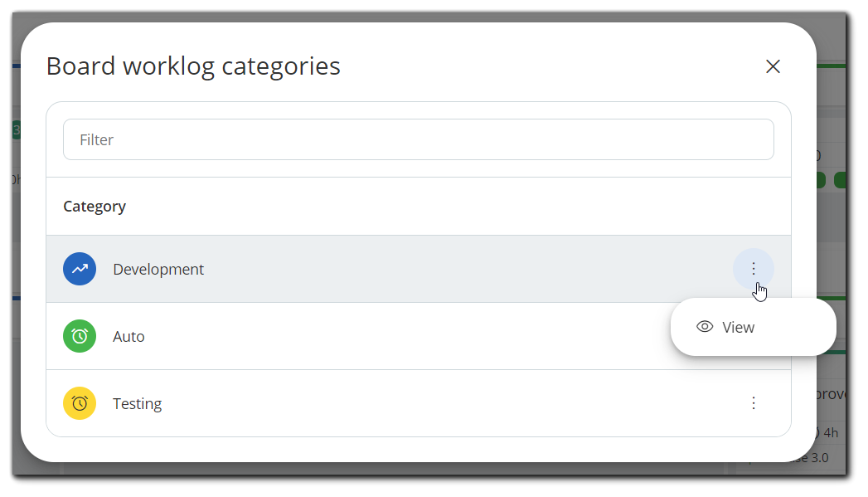Open more options for the Auto category
The image size is (868, 497).
pos(754,336)
